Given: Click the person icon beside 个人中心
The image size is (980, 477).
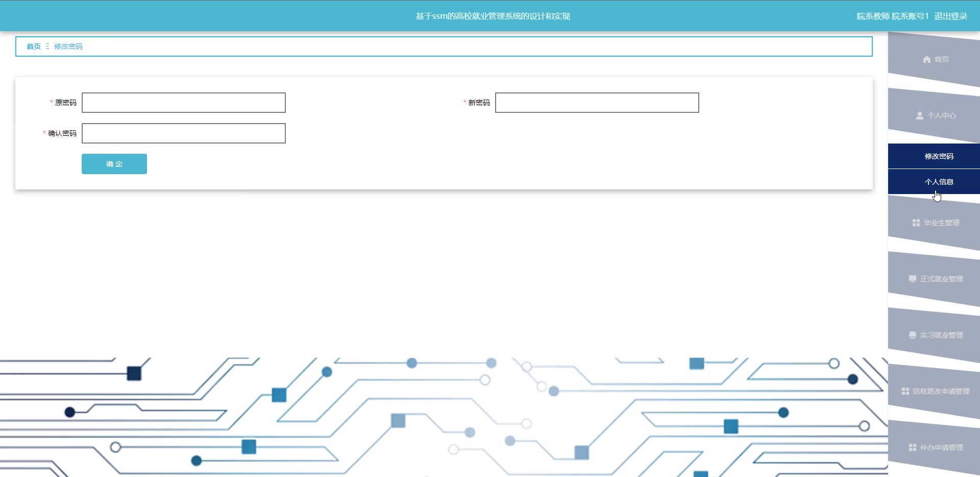Looking at the screenshot, I should pos(920,115).
